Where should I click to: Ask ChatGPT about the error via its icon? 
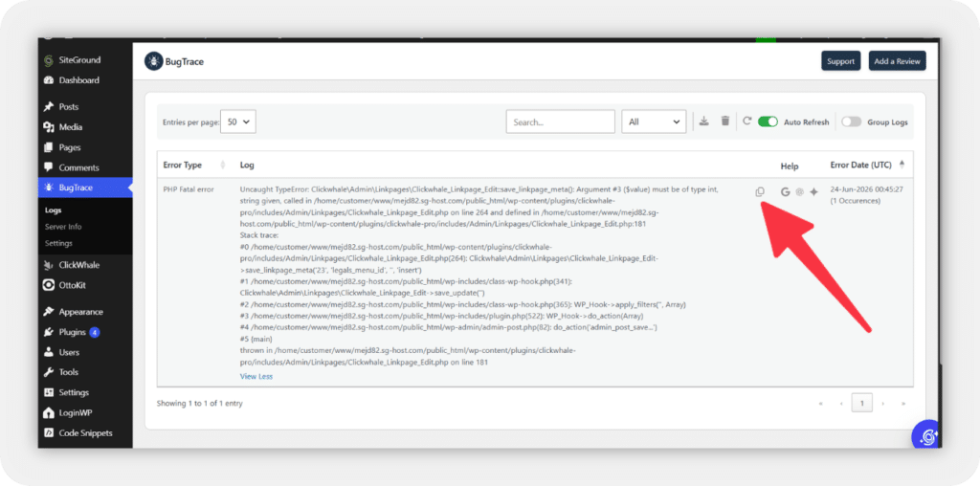799,191
